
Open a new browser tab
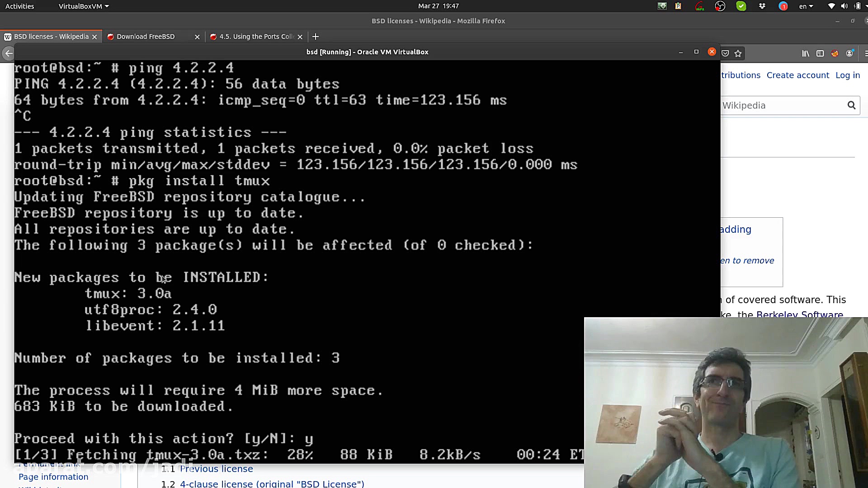coord(316,37)
